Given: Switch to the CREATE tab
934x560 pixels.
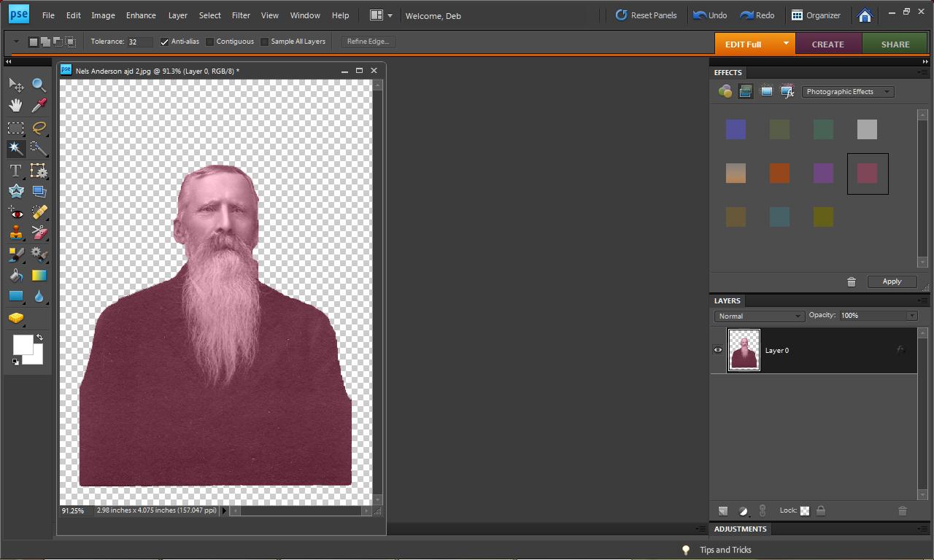Looking at the screenshot, I should point(827,44).
